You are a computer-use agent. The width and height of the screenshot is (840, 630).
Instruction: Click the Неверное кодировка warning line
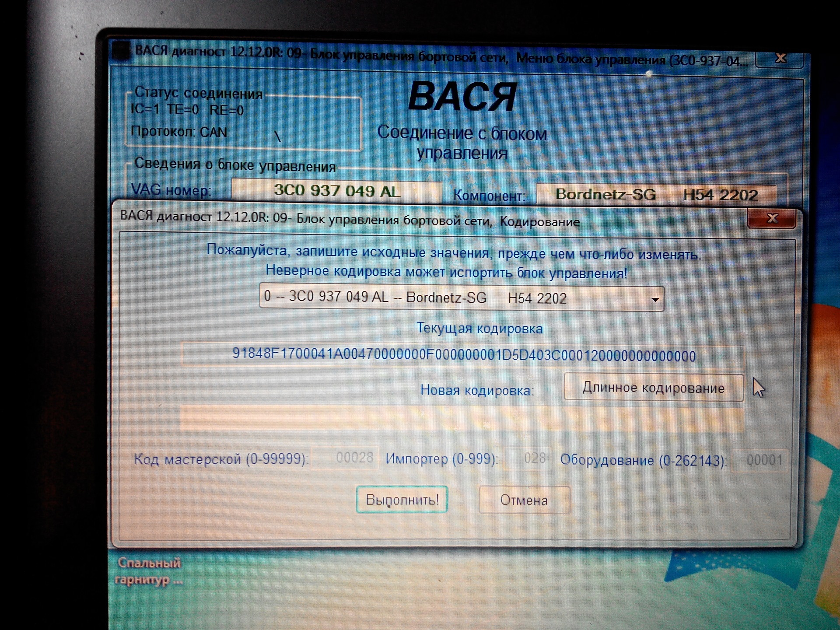click(446, 272)
